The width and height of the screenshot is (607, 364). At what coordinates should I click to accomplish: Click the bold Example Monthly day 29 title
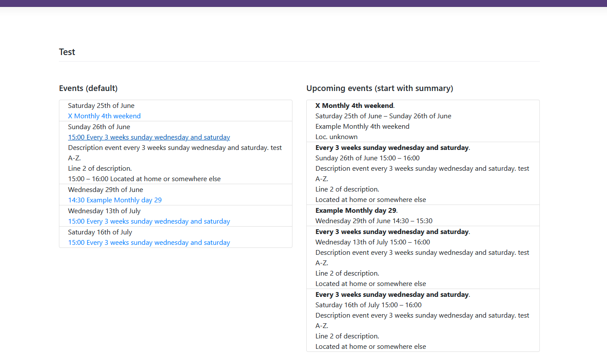coord(356,211)
